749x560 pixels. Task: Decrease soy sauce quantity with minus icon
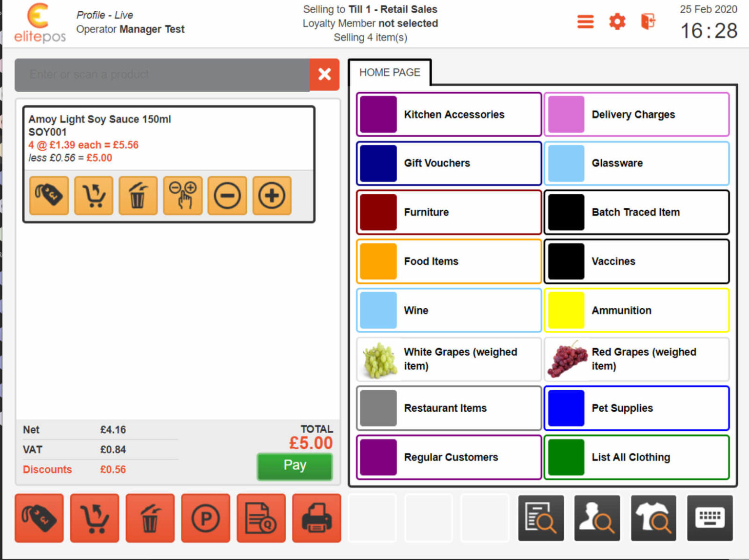pyautogui.click(x=227, y=196)
